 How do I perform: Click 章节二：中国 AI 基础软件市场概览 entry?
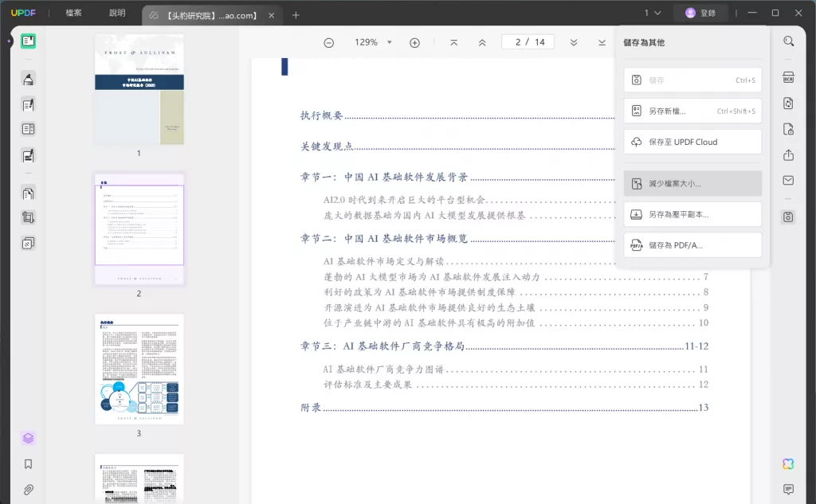coord(383,239)
